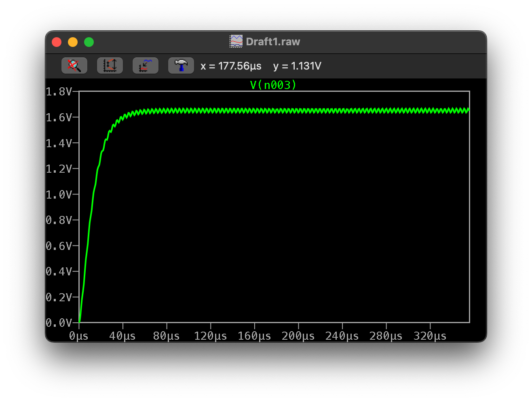Click the 1.8V vertical axis label
The width and height of the screenshot is (532, 402).
[x=59, y=92]
